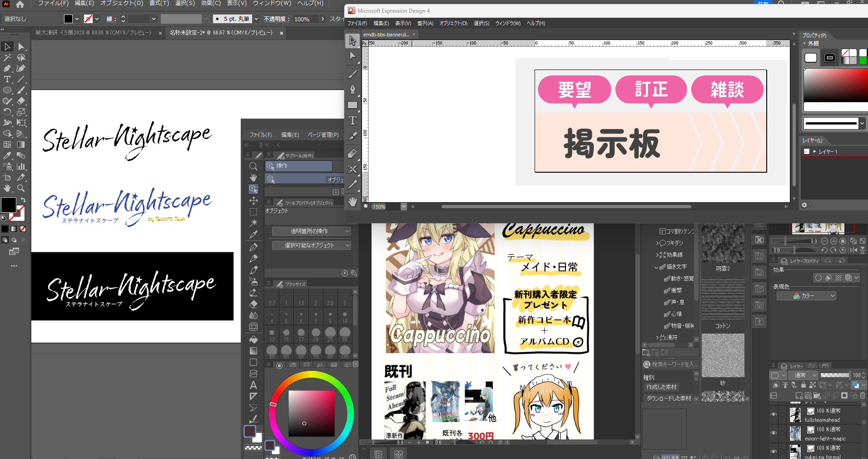868x459 pixels.
Task: Select Expression Design's Rectangle tool
Action: tap(352, 105)
